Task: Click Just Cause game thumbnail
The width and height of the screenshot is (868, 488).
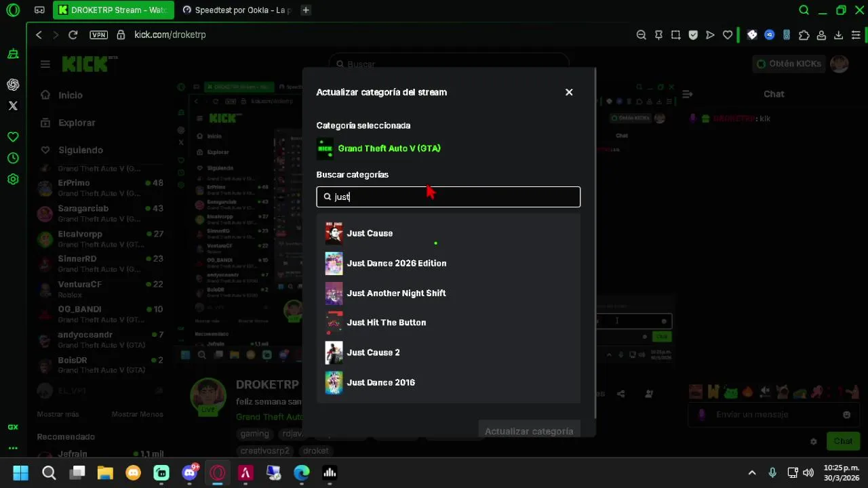Action: (x=334, y=233)
